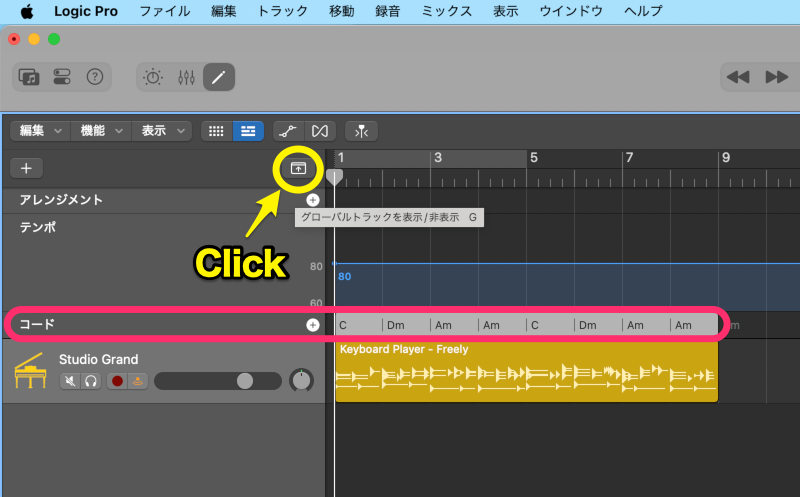
Task: Select the アレンジメント global track label
Action: (x=61, y=200)
